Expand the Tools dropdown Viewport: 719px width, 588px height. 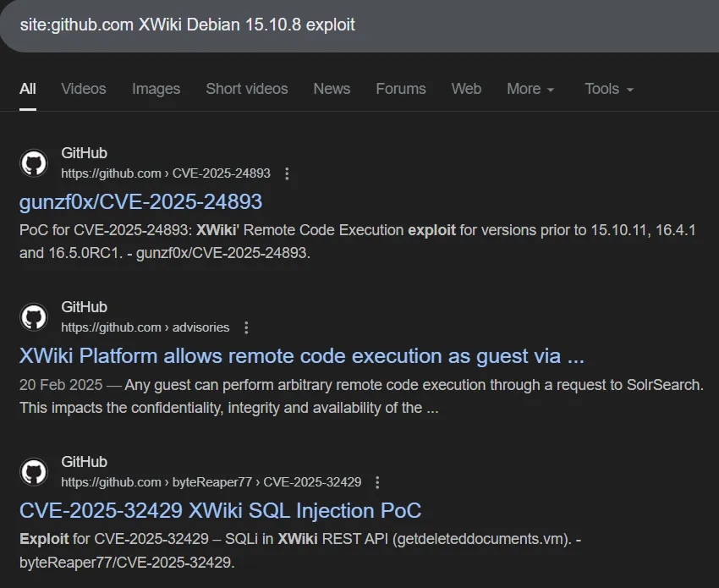pyautogui.click(x=608, y=89)
